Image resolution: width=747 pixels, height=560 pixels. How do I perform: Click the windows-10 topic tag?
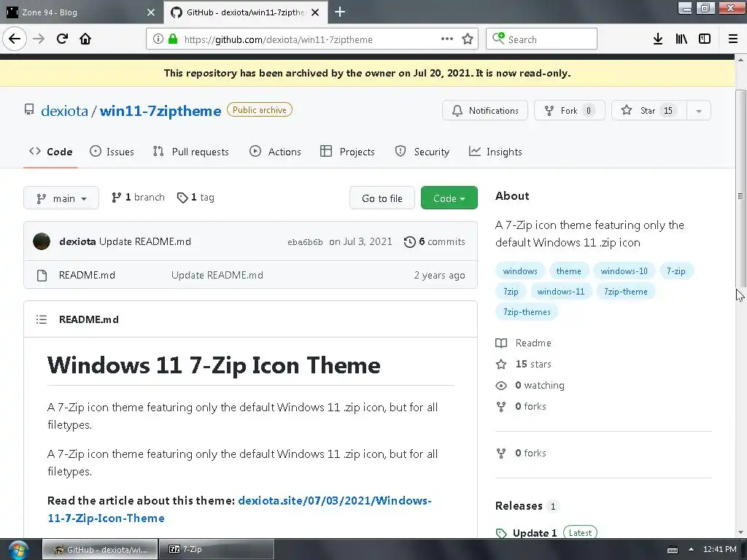tap(624, 271)
